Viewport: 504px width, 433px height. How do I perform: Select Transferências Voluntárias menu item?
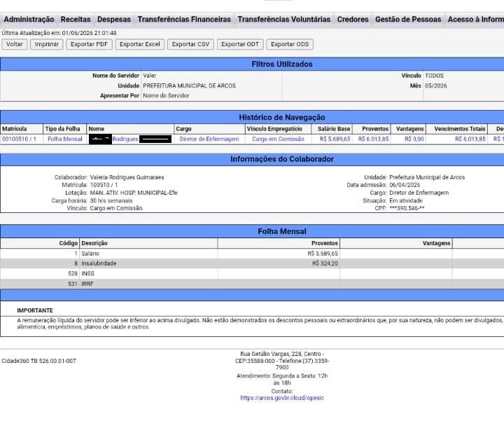tap(283, 20)
